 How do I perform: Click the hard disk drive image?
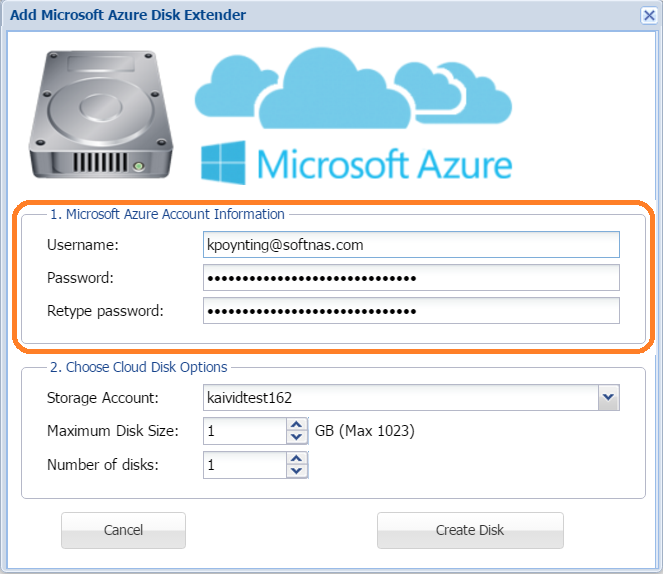(x=101, y=115)
